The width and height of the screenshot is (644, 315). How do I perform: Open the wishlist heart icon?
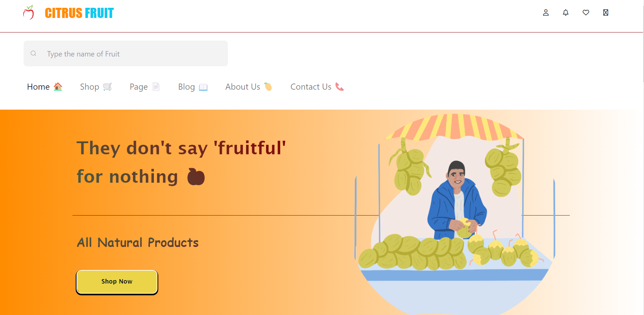coord(586,13)
